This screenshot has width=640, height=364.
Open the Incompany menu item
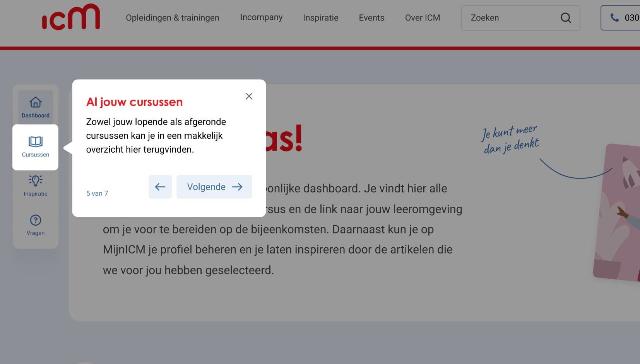[261, 17]
